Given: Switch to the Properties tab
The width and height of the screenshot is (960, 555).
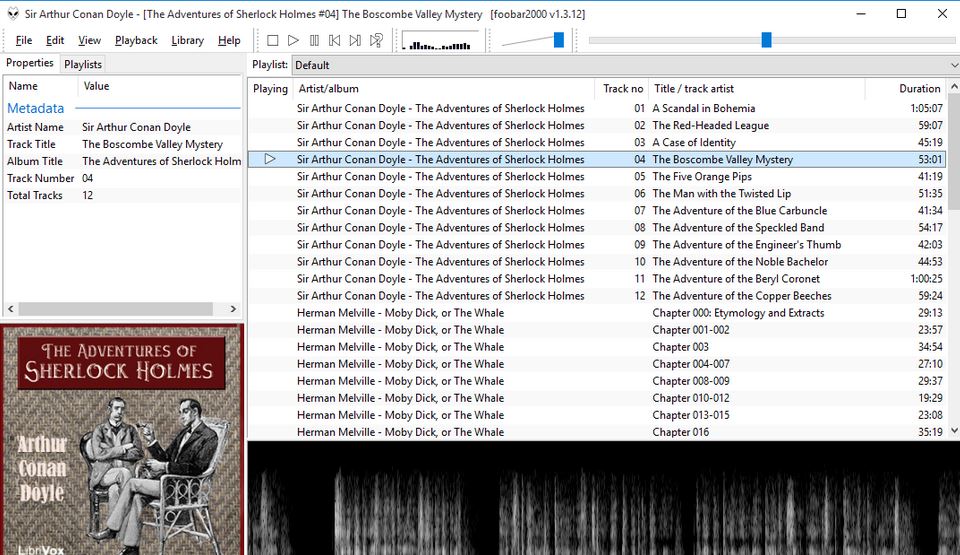Looking at the screenshot, I should coord(30,63).
